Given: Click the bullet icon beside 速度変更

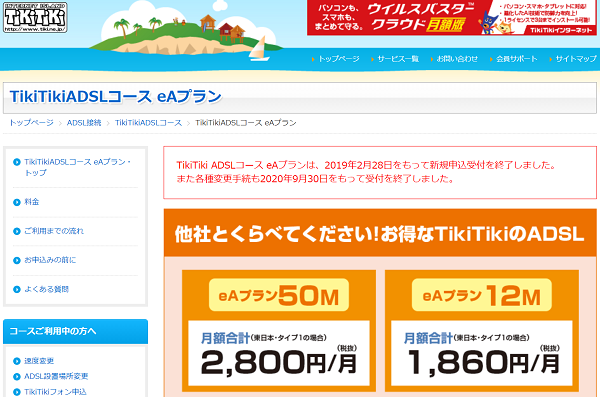Looking at the screenshot, I should tap(16, 361).
